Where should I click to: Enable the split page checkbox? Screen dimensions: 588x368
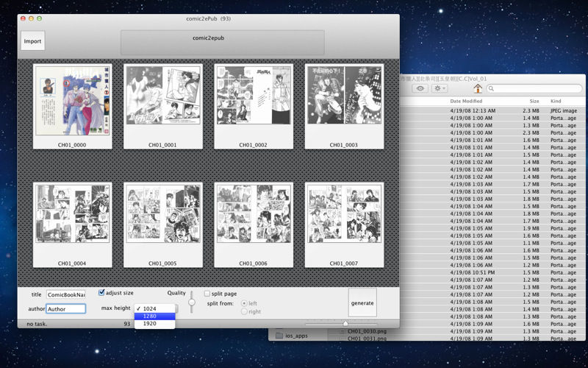(207, 294)
